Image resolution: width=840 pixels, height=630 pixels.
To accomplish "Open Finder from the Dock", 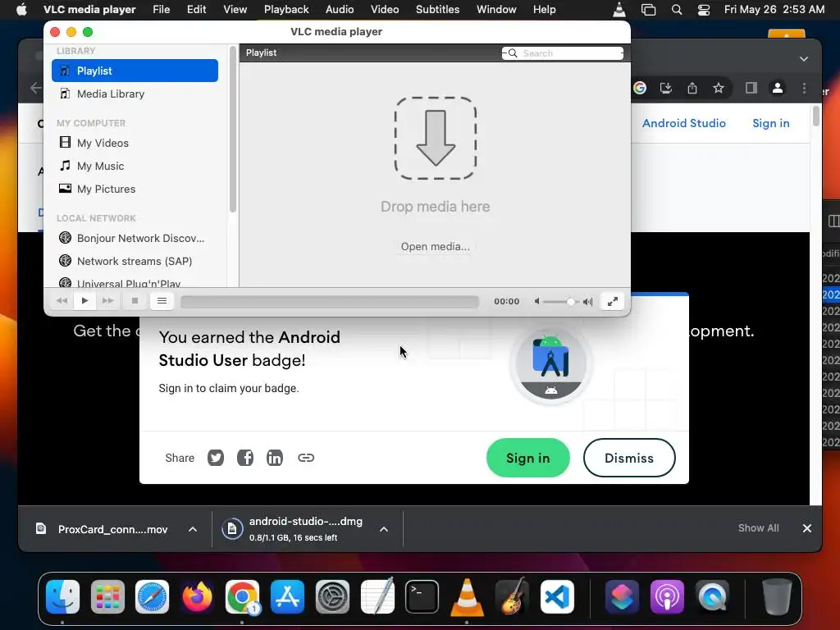I will (x=62, y=597).
